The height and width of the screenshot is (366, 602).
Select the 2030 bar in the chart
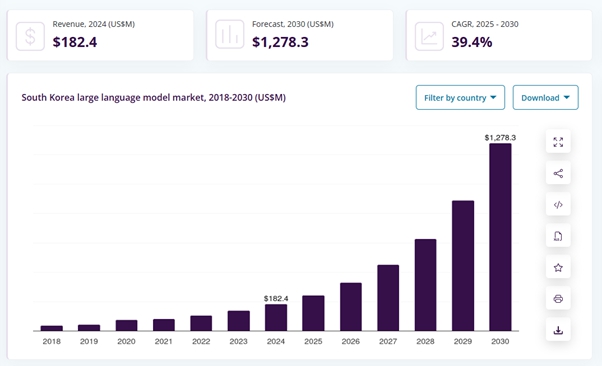(500, 237)
